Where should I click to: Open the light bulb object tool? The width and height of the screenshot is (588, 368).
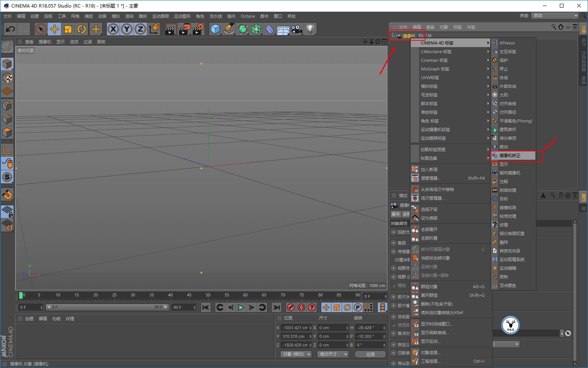(310, 29)
